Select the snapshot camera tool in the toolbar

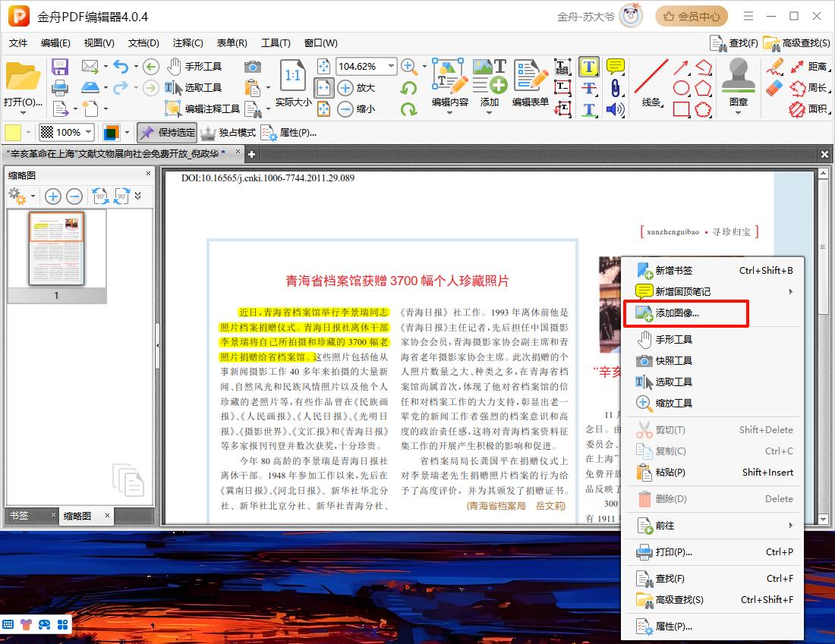(253, 67)
